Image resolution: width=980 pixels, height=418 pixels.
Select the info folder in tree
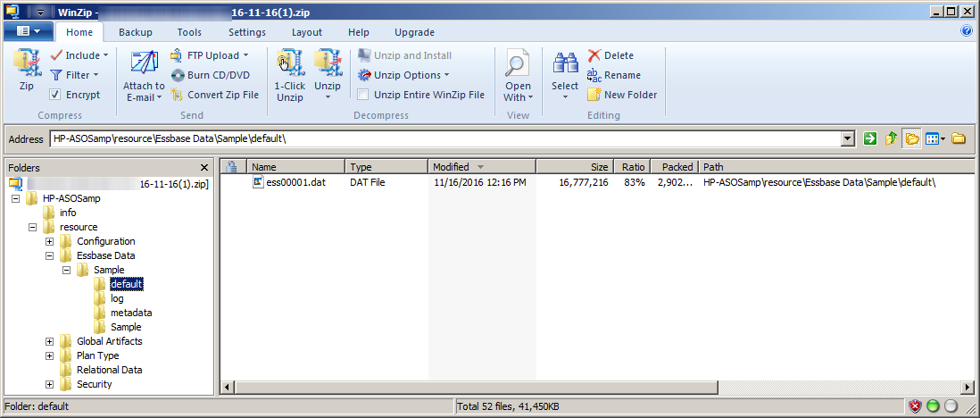(68, 213)
